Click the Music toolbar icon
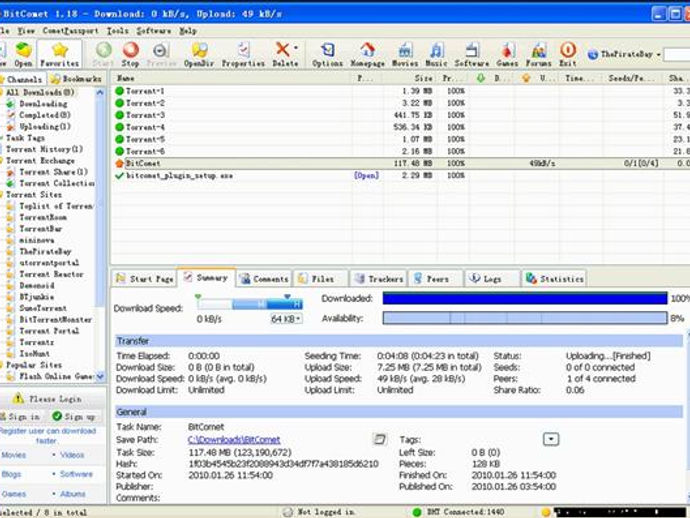 [x=436, y=55]
